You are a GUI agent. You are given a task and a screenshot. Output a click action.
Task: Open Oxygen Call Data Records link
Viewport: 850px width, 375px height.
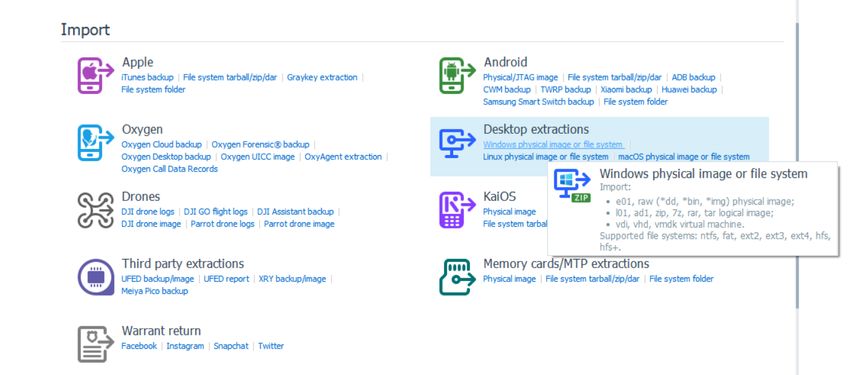[170, 169]
